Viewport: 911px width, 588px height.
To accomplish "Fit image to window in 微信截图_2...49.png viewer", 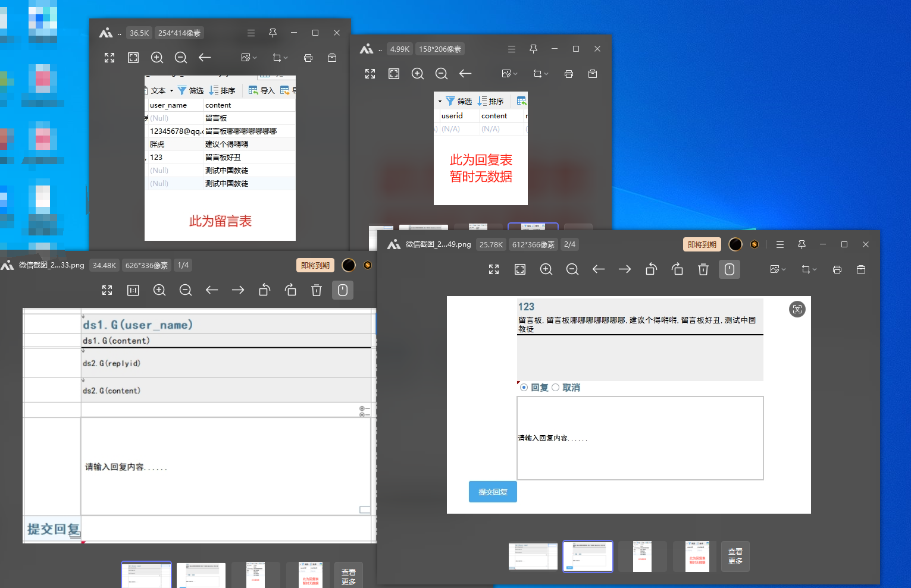I will point(520,269).
